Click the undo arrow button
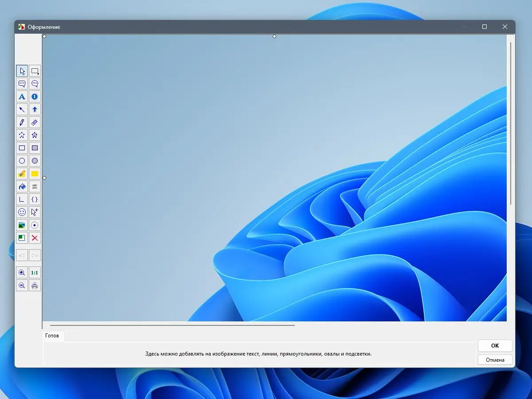This screenshot has width=532, height=399. [22, 255]
